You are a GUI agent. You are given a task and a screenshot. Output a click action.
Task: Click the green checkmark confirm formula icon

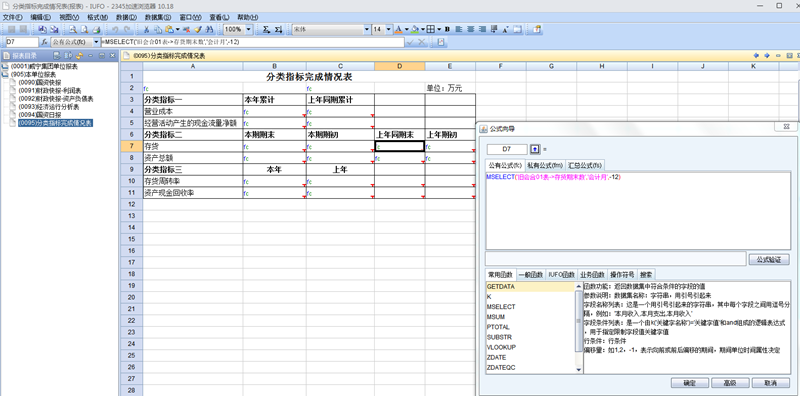coord(410,42)
